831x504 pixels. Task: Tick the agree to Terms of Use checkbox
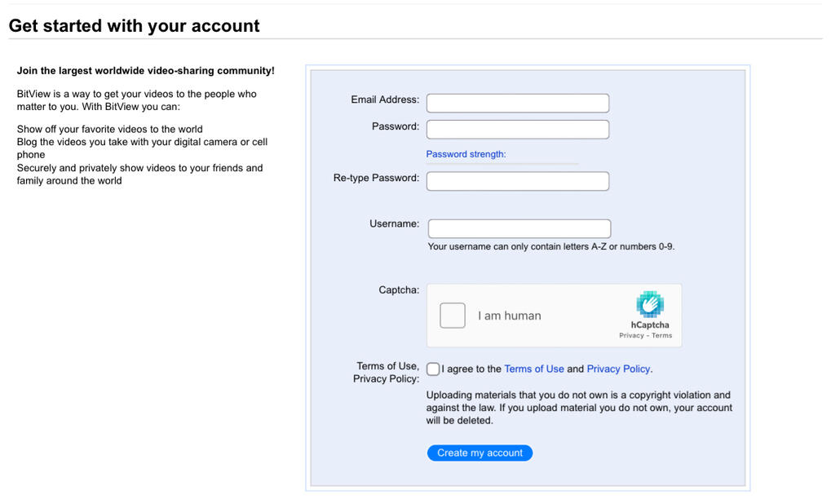point(433,369)
